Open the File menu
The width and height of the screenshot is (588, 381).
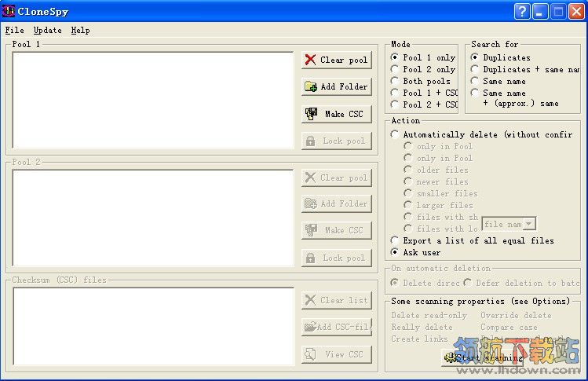pos(14,31)
